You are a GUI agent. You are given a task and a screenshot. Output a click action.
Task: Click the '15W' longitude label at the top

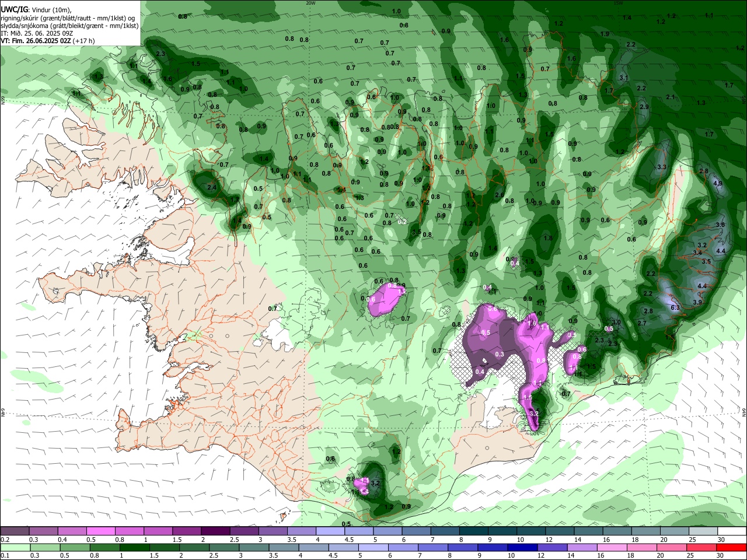click(617, 3)
